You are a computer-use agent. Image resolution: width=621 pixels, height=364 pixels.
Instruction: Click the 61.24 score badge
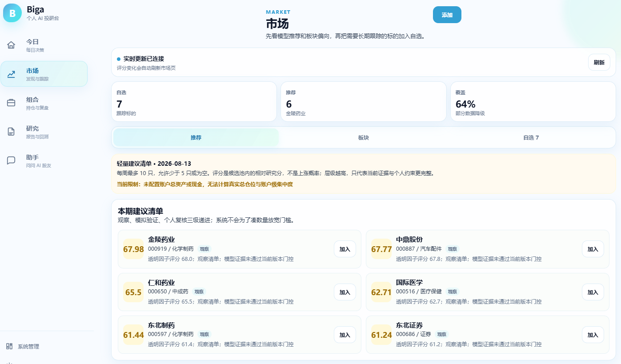point(381,335)
